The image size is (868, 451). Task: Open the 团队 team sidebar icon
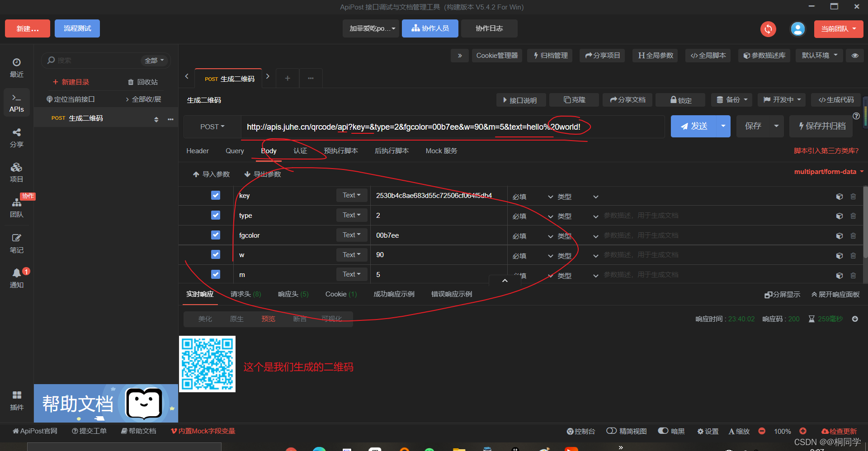(17, 208)
